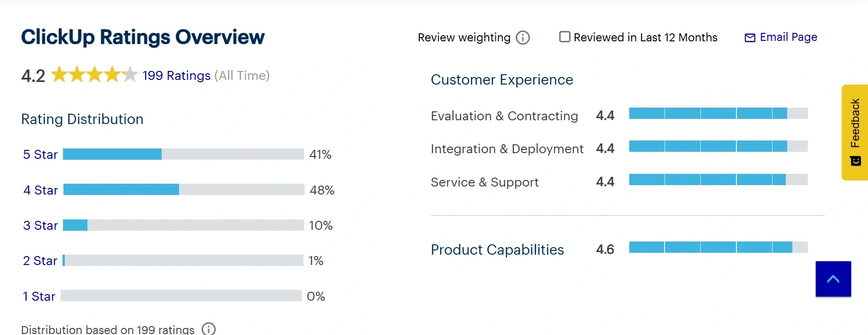Click the Evaluation & Contracting rating bar

tap(718, 113)
